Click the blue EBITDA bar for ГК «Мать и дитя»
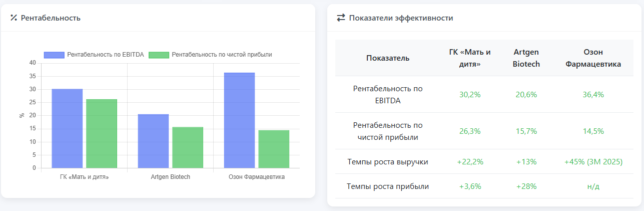Image resolution: width=644 pixels, height=211 pixels. pos(67,128)
